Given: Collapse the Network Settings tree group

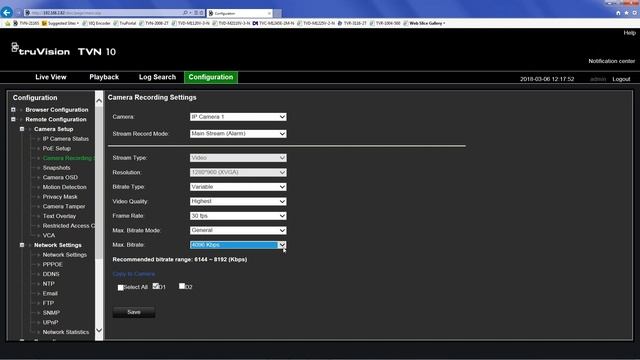Looking at the screenshot, I should pyautogui.click(x=22, y=245).
